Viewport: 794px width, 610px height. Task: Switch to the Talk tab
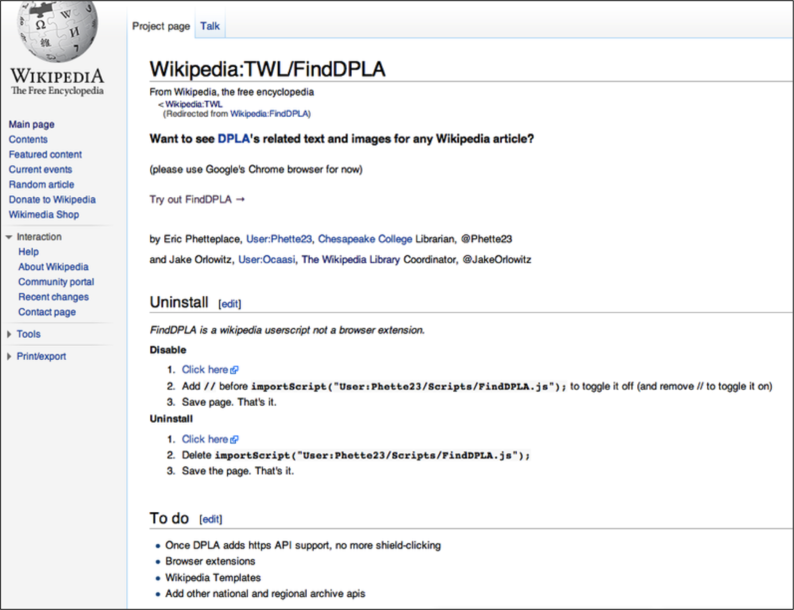click(210, 26)
